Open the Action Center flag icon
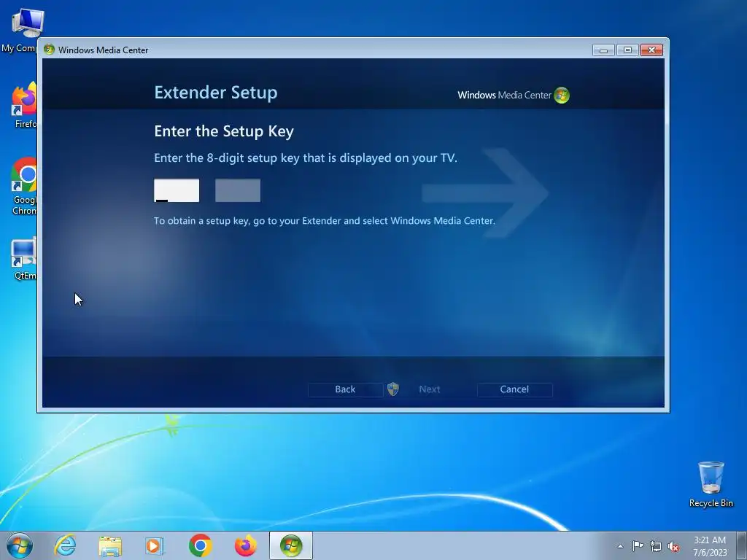 [638, 546]
